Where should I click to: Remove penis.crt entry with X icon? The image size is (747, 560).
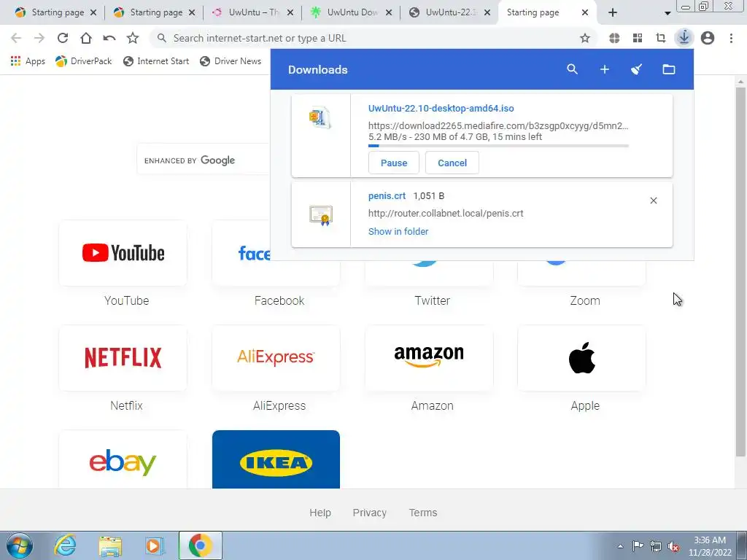pyautogui.click(x=654, y=201)
